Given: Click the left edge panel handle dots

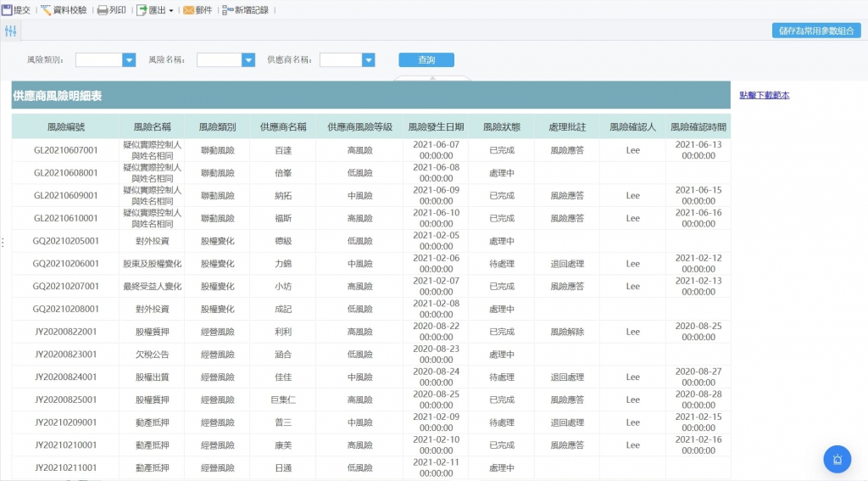Looking at the screenshot, I should tap(3, 242).
